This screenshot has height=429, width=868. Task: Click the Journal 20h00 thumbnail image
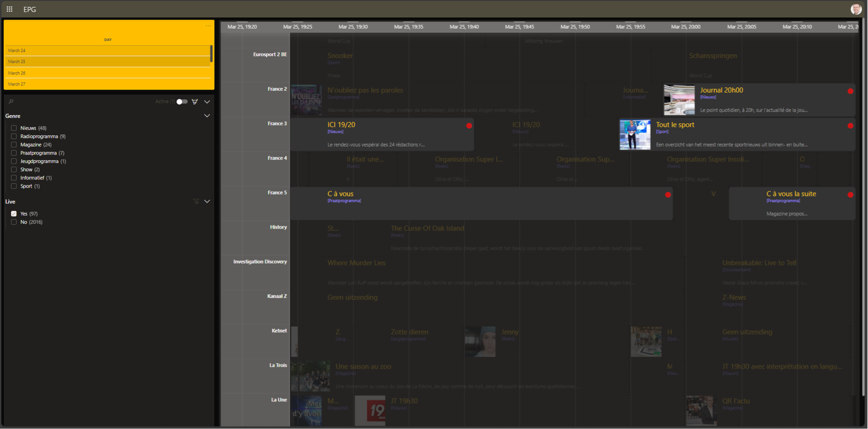(679, 100)
